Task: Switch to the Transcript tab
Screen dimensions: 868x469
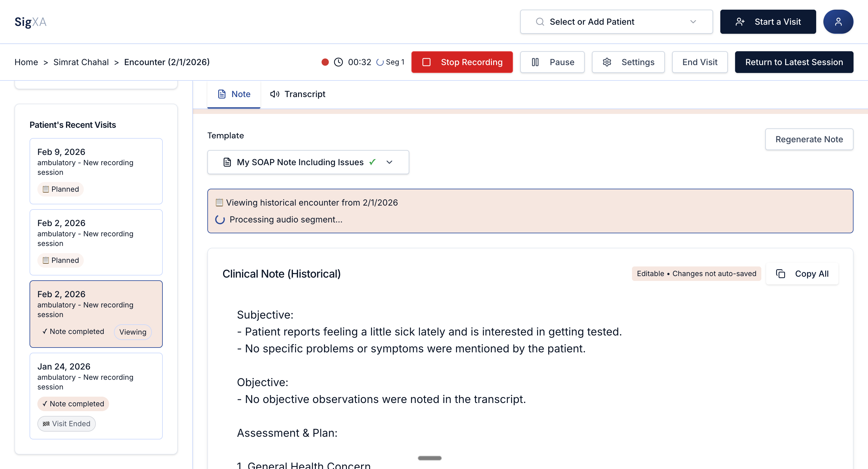Action: tap(297, 94)
